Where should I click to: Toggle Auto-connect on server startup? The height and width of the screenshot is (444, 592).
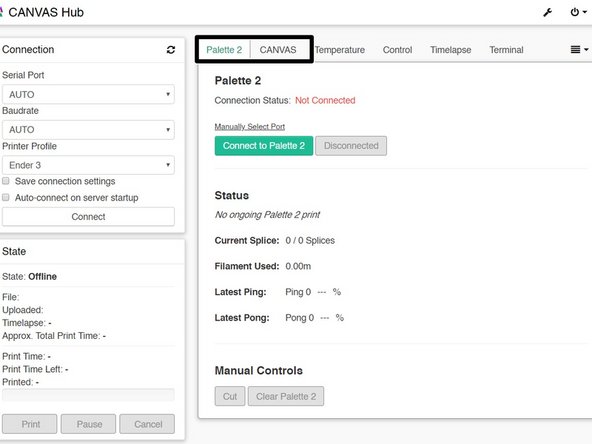(6, 197)
